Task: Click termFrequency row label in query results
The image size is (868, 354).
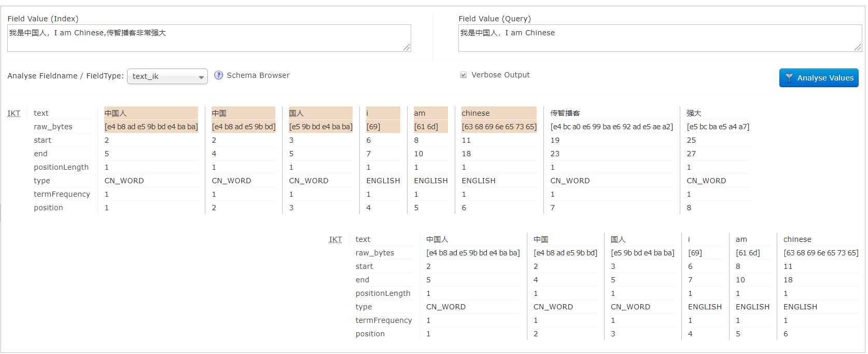Action: [383, 320]
